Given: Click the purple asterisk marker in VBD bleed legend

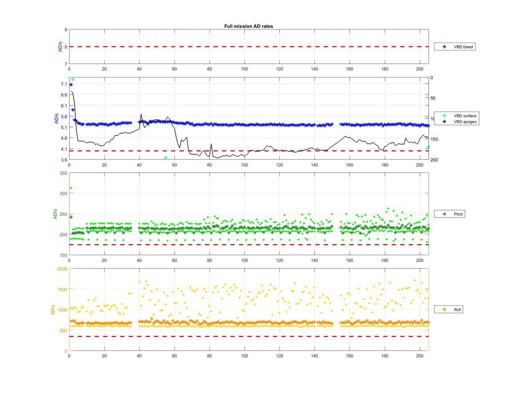Looking at the screenshot, I should (x=444, y=47).
